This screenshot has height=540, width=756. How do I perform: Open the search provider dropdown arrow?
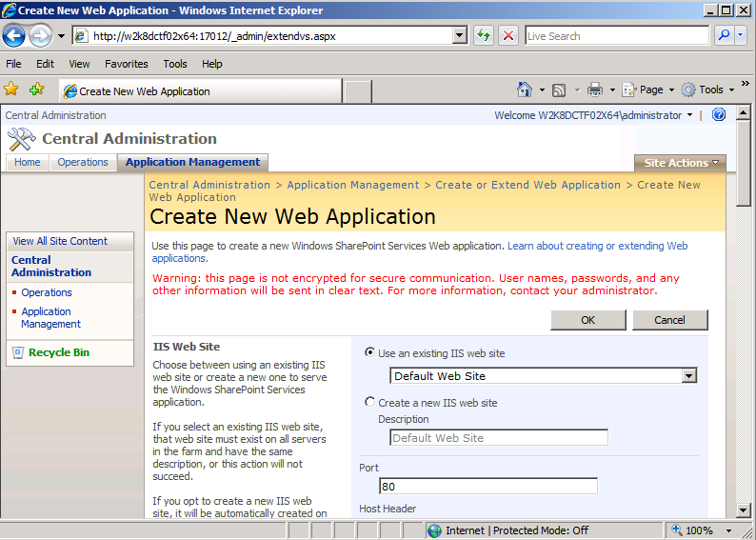pyautogui.click(x=741, y=35)
